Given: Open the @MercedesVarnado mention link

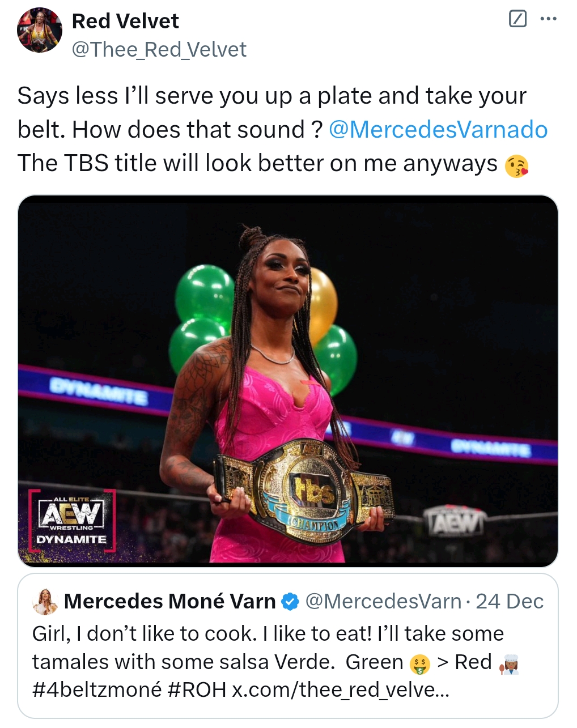Looking at the screenshot, I should (x=438, y=130).
